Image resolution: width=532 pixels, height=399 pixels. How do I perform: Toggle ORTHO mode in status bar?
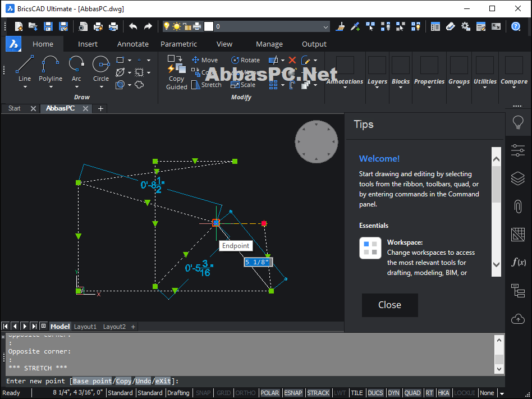(x=245, y=393)
